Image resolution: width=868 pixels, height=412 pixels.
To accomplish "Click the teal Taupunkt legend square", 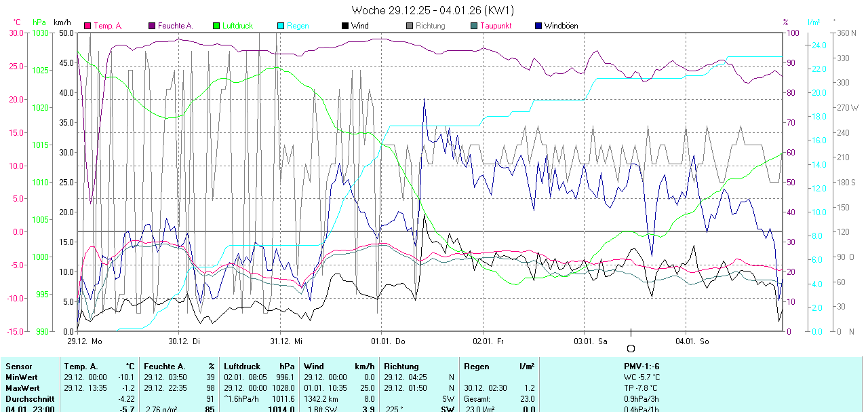I will (474, 26).
